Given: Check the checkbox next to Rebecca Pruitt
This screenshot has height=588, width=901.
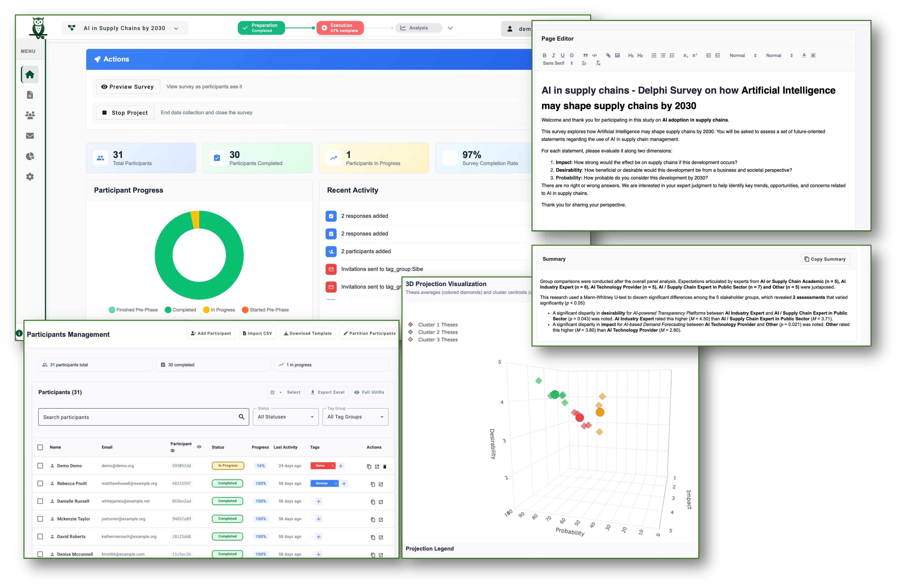Looking at the screenshot, I should 41,483.
